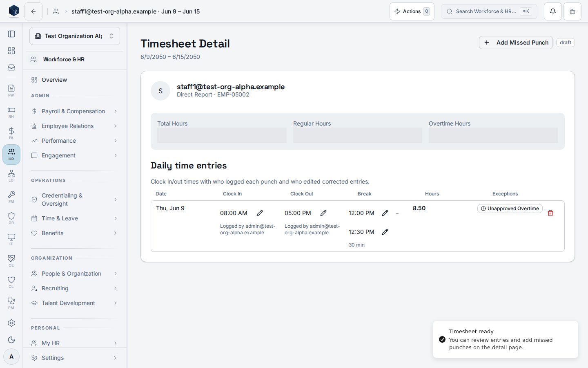Image resolution: width=588 pixels, height=368 pixels.
Task: Click the app logo cube
Action: pos(14,11)
